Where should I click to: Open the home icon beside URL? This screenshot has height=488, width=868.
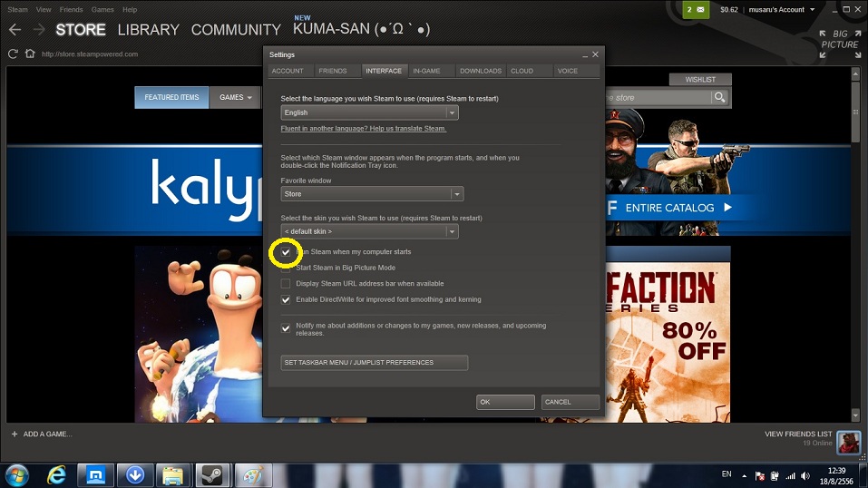click(30, 54)
